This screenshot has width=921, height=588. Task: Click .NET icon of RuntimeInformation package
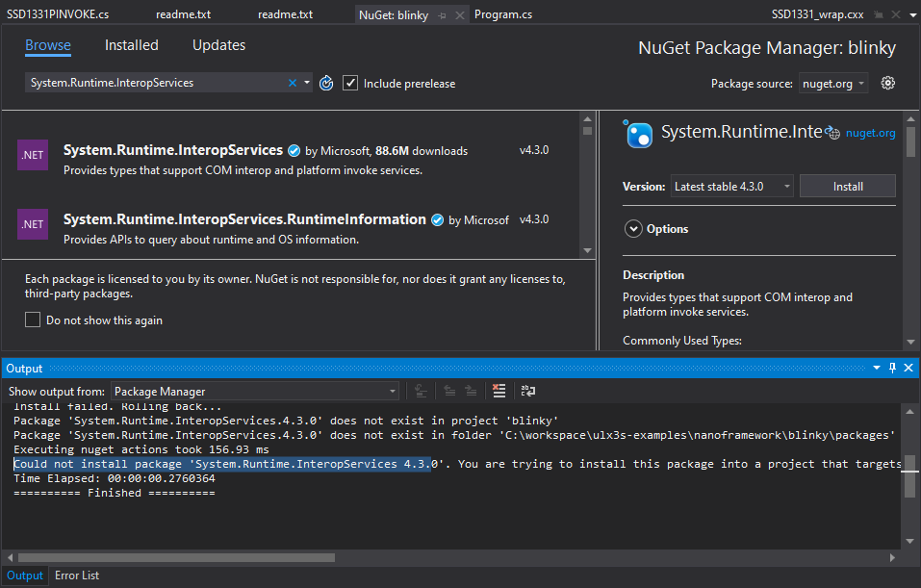coord(33,224)
